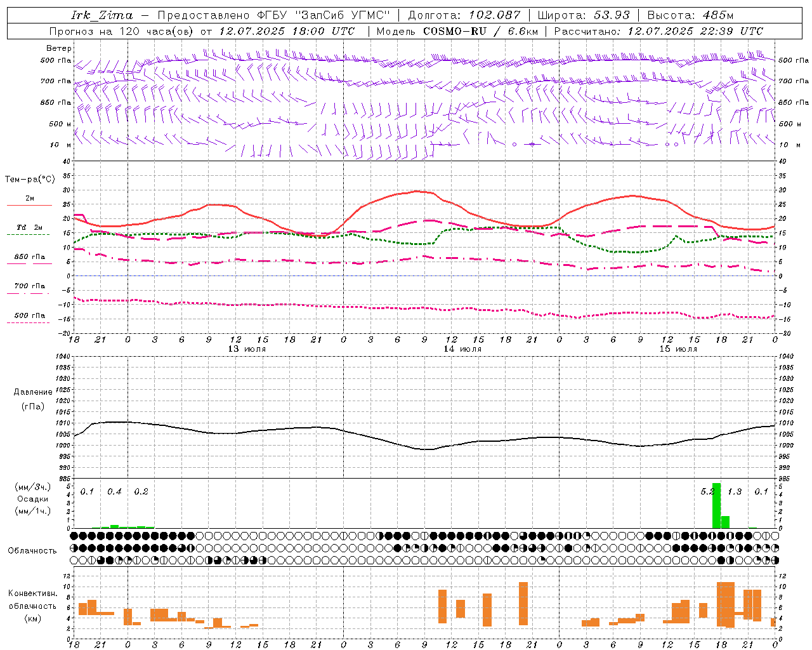812x650 pixels.
Task: Click the Широта: 53.93 value
Action: [x=584, y=15]
